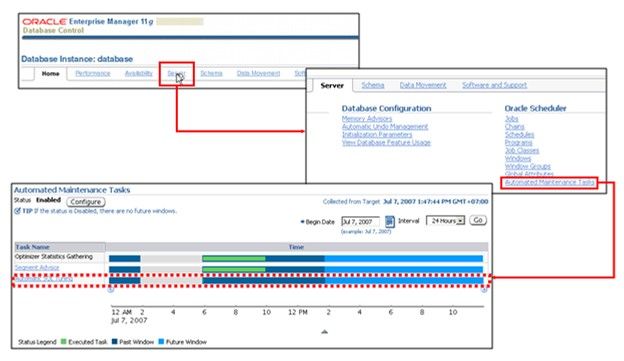Open the Memory Advisors link
This screenshot has width=624, height=361.
point(367,119)
